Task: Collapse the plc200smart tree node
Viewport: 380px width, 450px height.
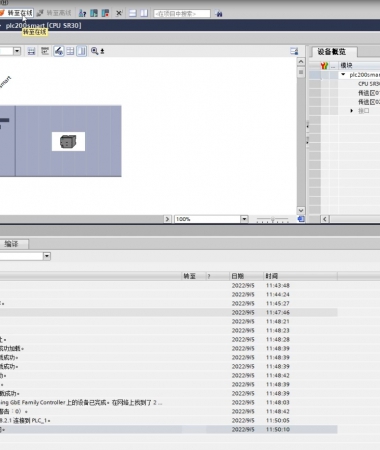Action: coord(343,75)
